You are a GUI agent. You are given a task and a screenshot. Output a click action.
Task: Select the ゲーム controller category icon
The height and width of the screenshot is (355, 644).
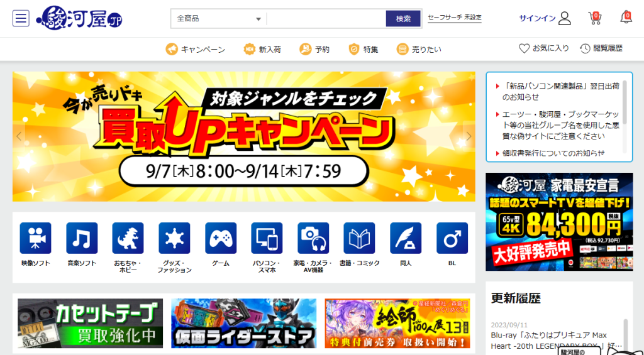[221, 238]
